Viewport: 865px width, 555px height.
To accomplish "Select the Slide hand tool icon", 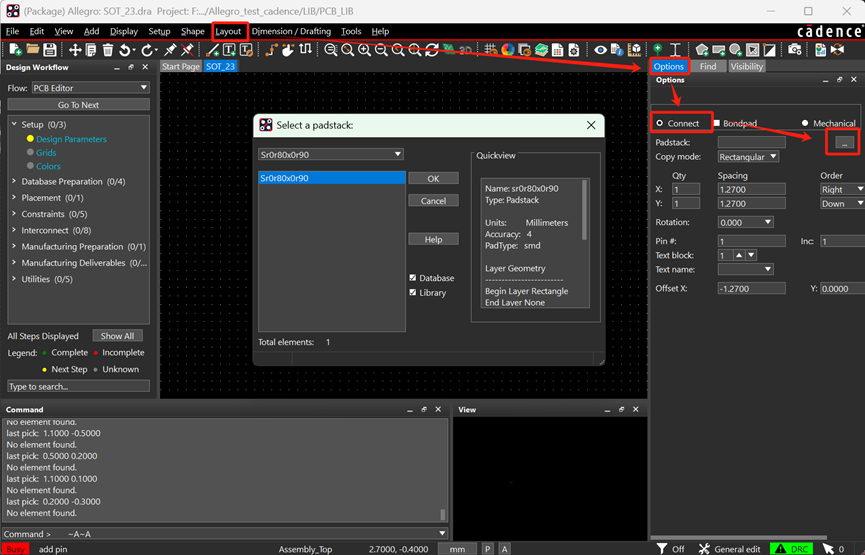I will point(288,50).
